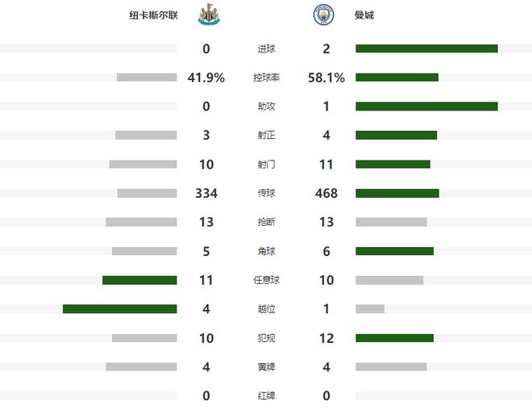Click Newcastle's green offside bar
Viewport: 532px width, 414px height.
click(119, 309)
